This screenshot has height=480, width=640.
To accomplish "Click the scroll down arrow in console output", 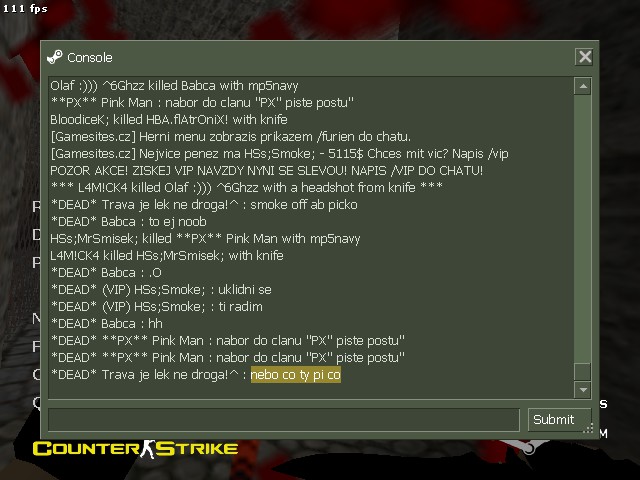I will 583,390.
